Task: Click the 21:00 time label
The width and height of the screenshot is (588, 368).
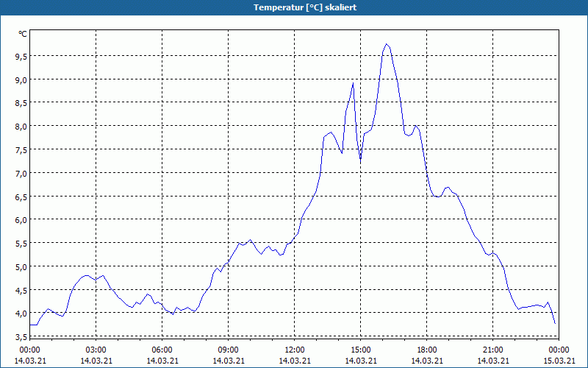Action: pos(493,350)
